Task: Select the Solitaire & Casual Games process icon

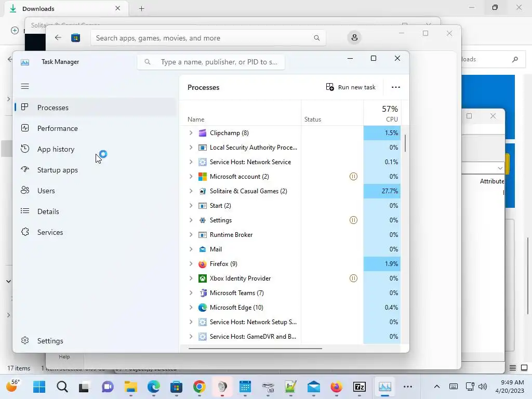Action: 202,191
